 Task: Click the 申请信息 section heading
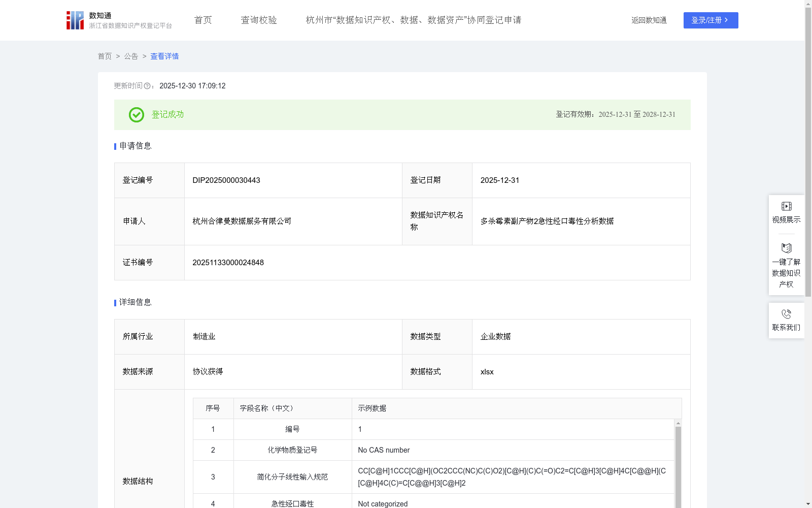(135, 146)
